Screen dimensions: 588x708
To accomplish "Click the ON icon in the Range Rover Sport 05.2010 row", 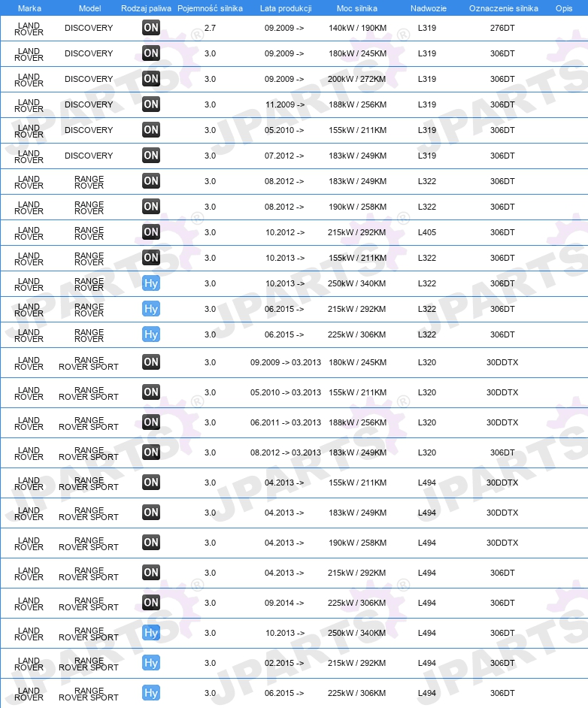I will (x=151, y=392).
